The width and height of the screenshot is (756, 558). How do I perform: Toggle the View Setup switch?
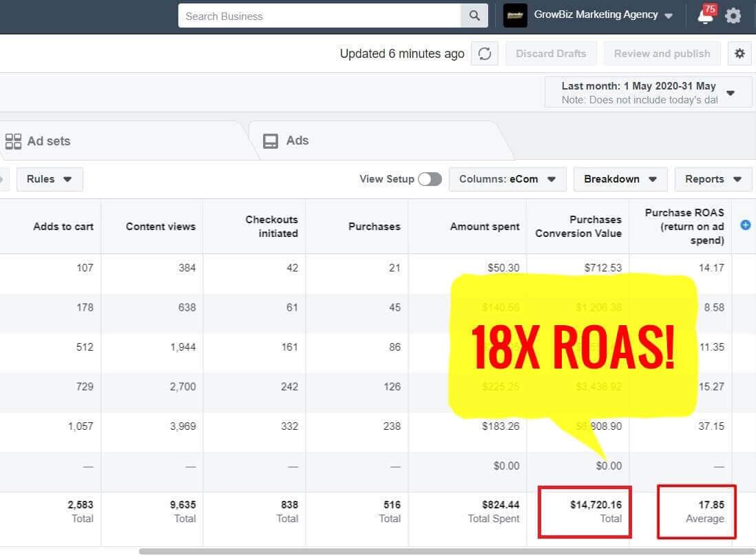click(x=430, y=179)
